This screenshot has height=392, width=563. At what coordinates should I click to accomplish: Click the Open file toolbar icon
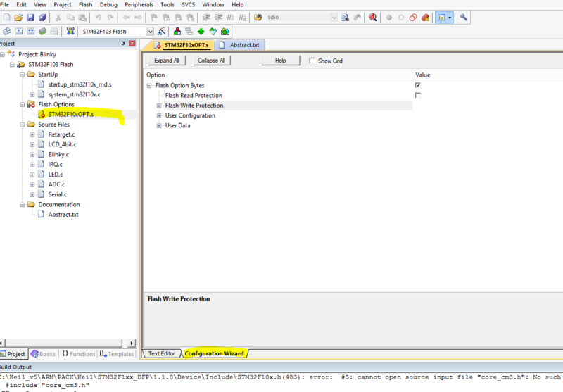[x=18, y=17]
